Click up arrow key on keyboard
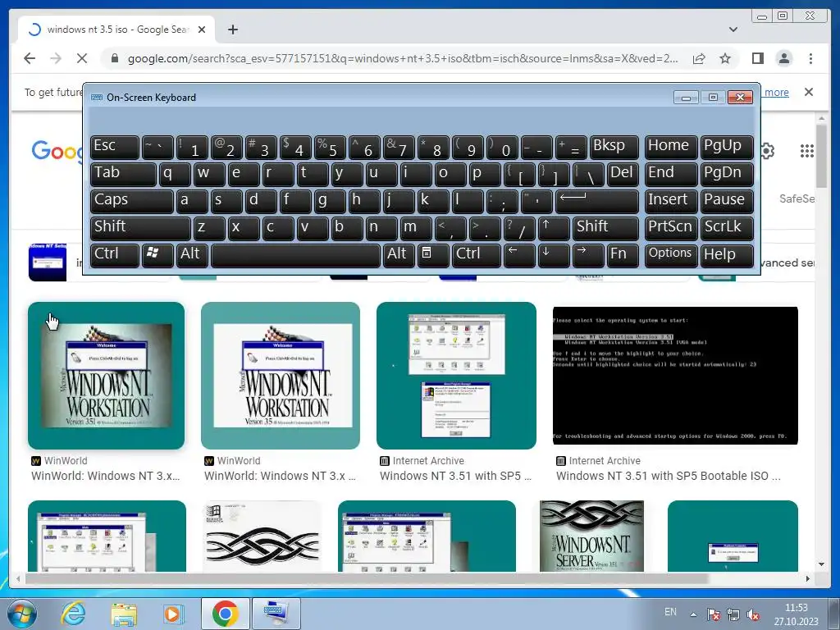 click(554, 228)
